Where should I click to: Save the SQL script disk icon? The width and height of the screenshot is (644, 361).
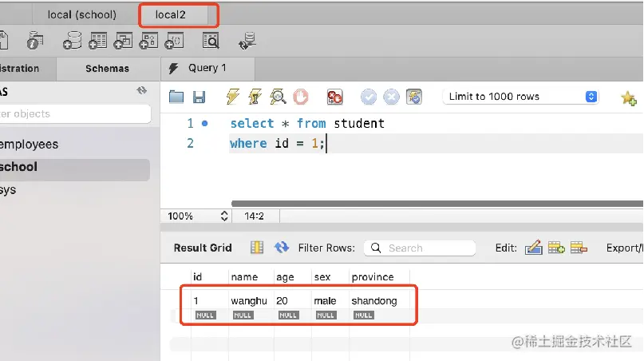pyautogui.click(x=200, y=97)
